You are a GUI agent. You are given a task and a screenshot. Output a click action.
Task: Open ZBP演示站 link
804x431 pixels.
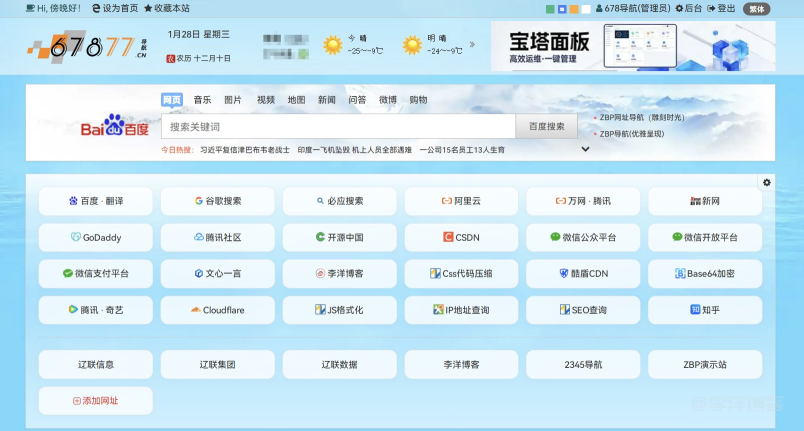(x=705, y=364)
